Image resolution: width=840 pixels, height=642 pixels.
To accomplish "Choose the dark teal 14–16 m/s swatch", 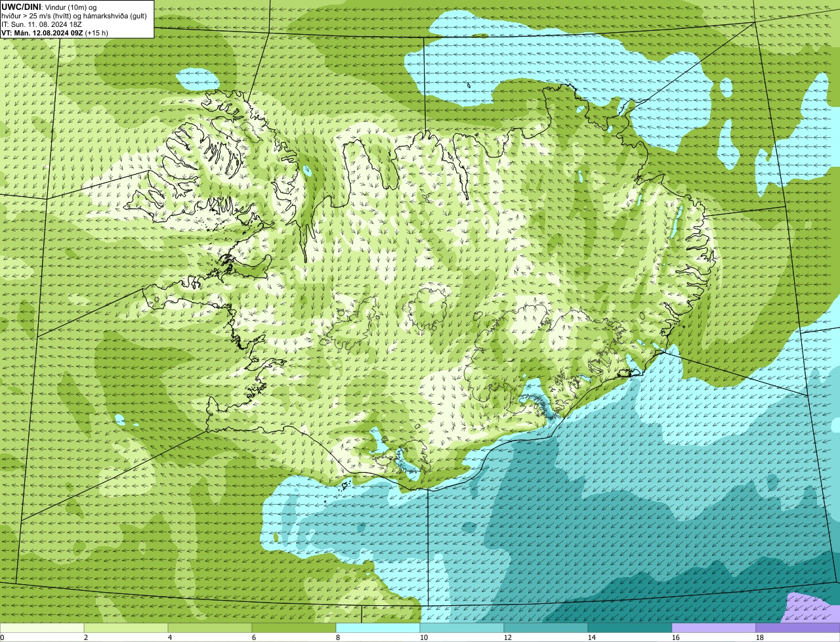I will click(x=630, y=628).
